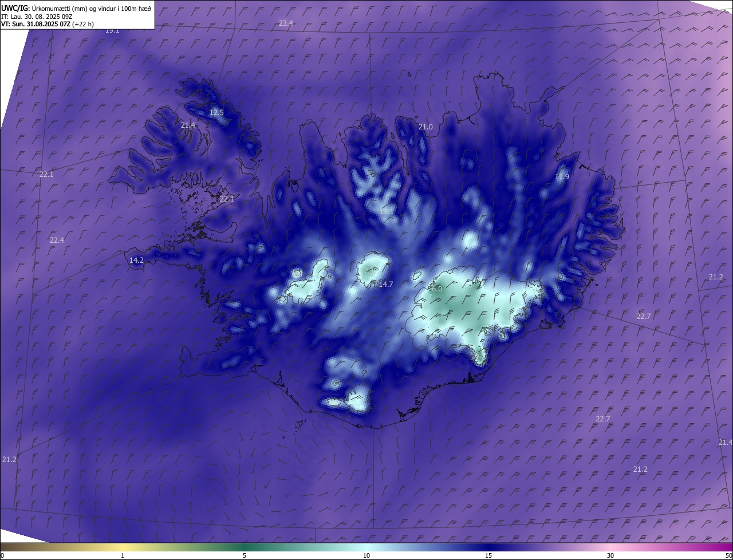Click the 23.4 value label
The width and height of the screenshot is (733, 560).
click(x=286, y=23)
